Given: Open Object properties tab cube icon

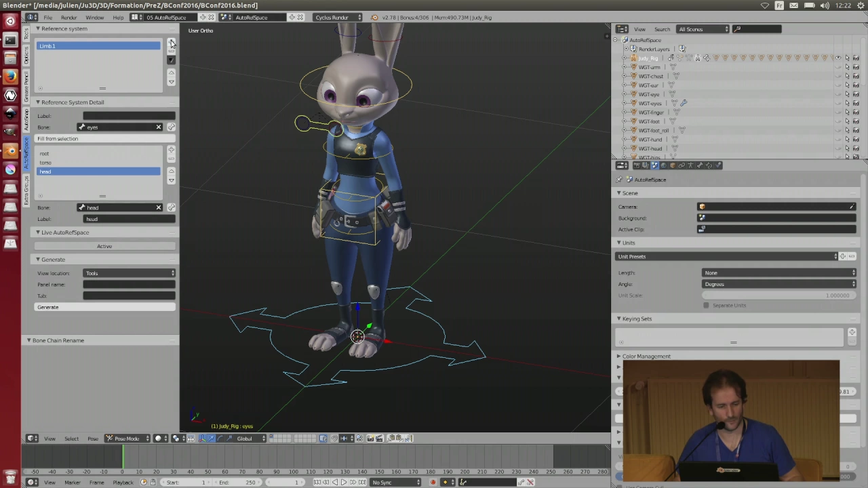Looking at the screenshot, I should pos(673,165).
